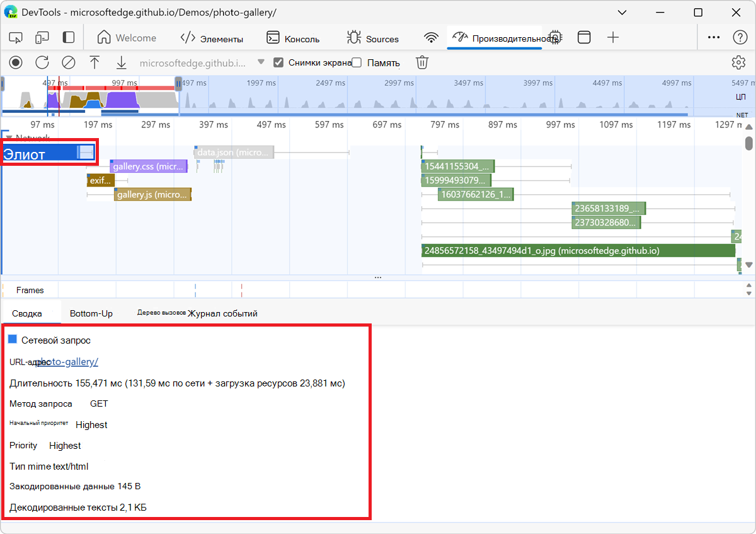Enable the Память checkbox
This screenshot has width=756, height=534.
pyautogui.click(x=357, y=62)
